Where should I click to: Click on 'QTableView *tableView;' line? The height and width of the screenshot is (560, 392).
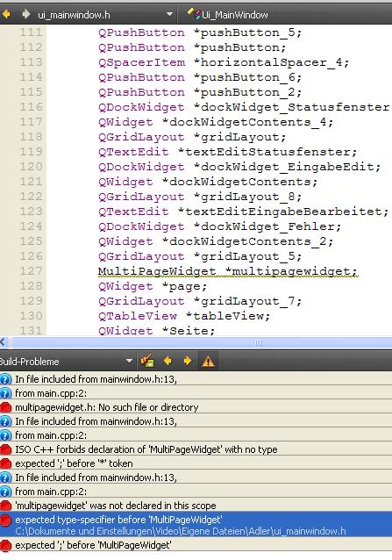[x=184, y=316]
